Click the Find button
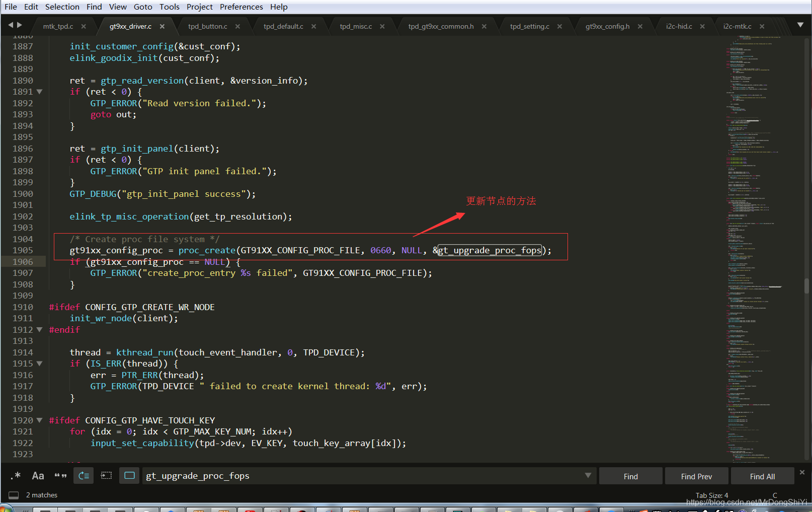The width and height of the screenshot is (812, 512). point(630,476)
